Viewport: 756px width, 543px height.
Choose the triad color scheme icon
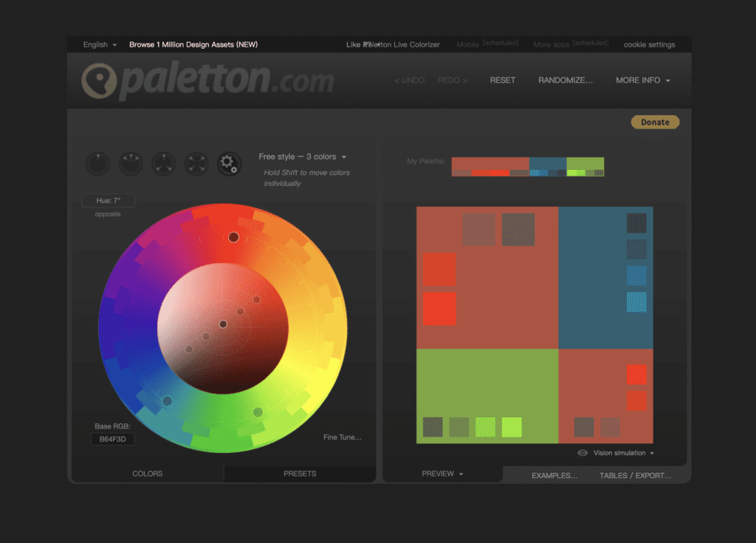[163, 163]
